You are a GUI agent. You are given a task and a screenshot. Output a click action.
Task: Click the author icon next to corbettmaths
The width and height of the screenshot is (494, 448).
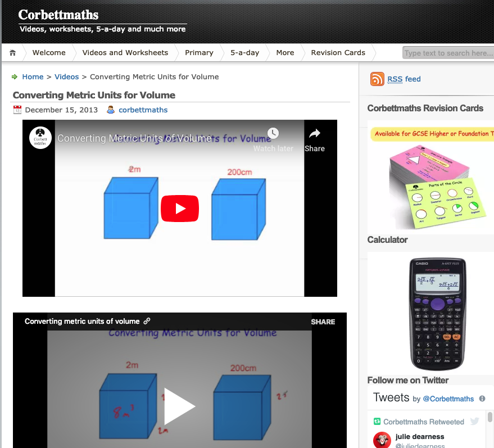coord(111,110)
